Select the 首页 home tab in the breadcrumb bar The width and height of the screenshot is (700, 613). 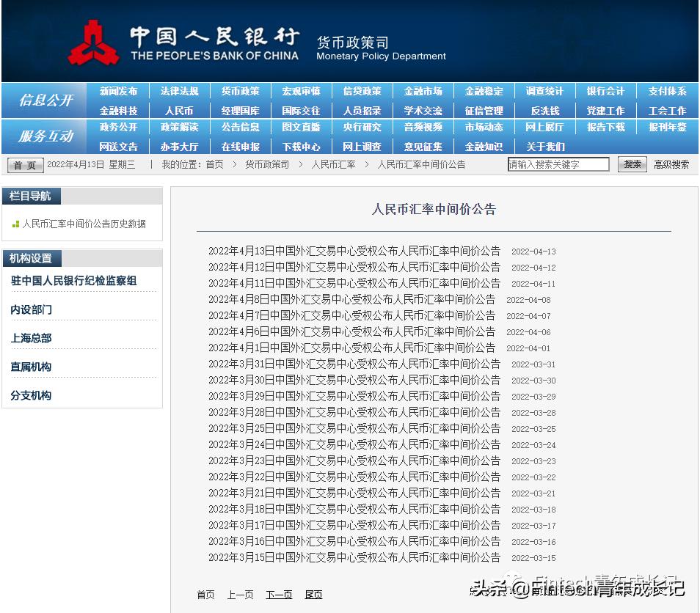click(24, 164)
